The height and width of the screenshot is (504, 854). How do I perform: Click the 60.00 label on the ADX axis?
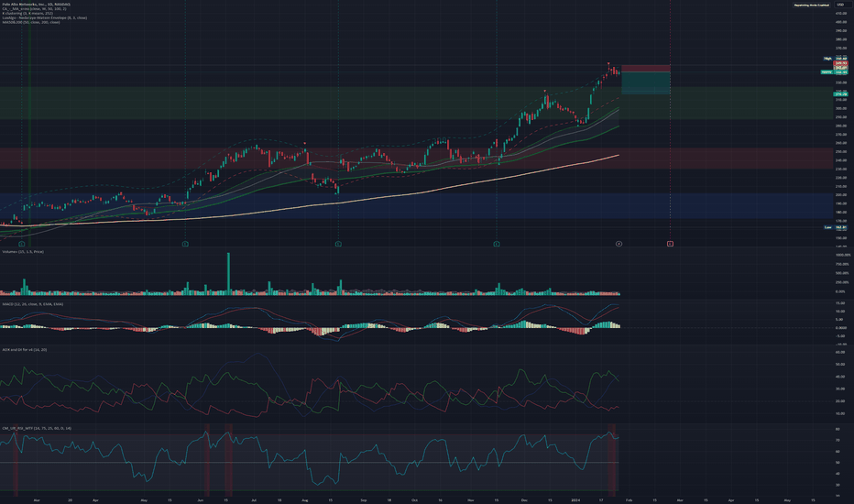(x=840, y=352)
